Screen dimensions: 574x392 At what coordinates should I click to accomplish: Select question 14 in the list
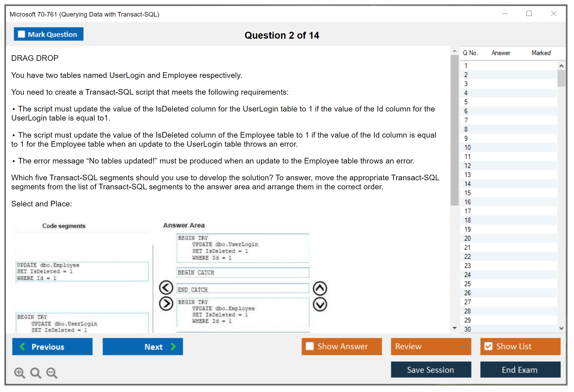click(x=467, y=184)
